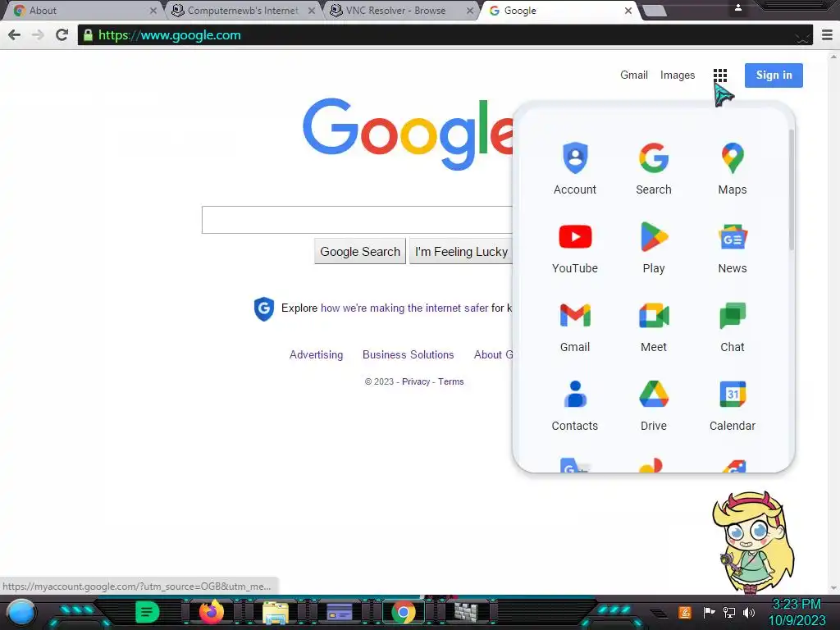Click the address bar URL

[169, 35]
